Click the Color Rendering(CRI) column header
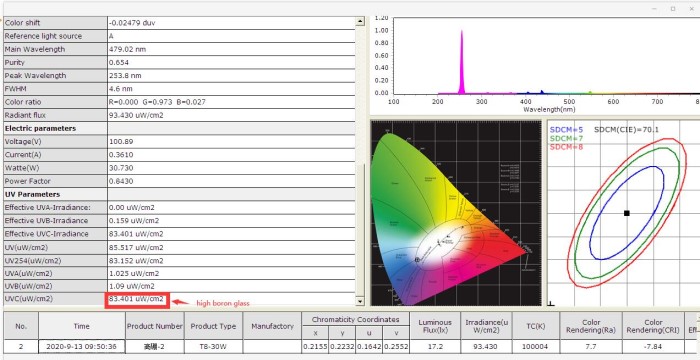The width and height of the screenshot is (700, 360). [653, 326]
